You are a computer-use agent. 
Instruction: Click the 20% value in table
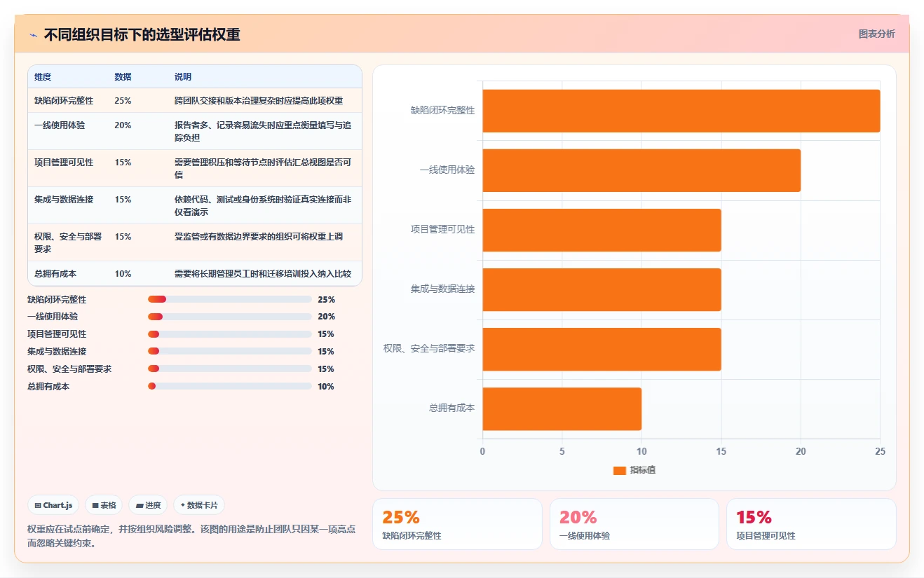pyautogui.click(x=123, y=125)
